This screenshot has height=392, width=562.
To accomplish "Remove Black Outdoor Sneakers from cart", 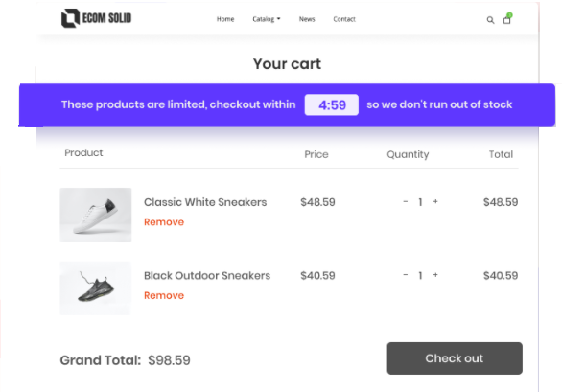I will 164,295.
